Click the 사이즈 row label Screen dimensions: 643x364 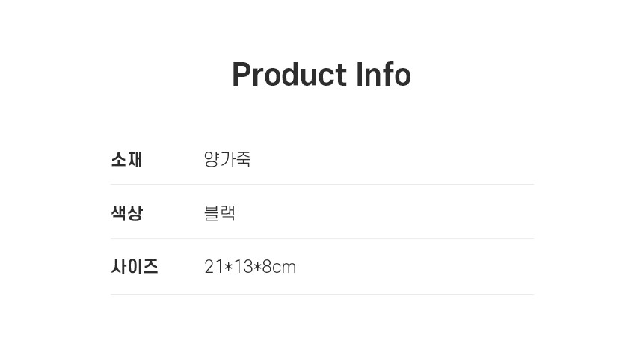click(x=135, y=267)
